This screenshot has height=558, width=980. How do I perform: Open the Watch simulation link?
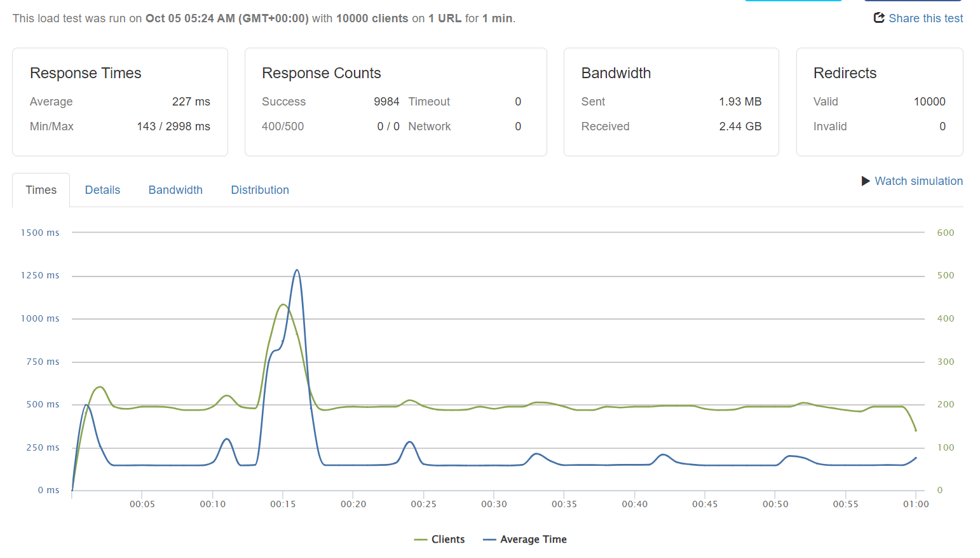point(918,181)
